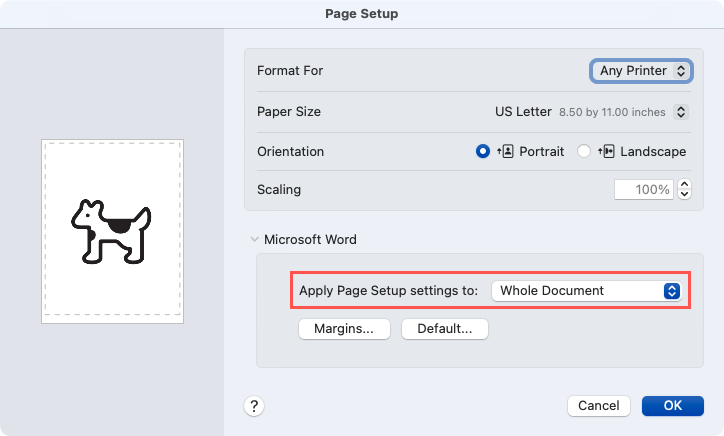Open the Format For Any Printer dropdown
This screenshot has height=436, width=724.
(x=641, y=71)
